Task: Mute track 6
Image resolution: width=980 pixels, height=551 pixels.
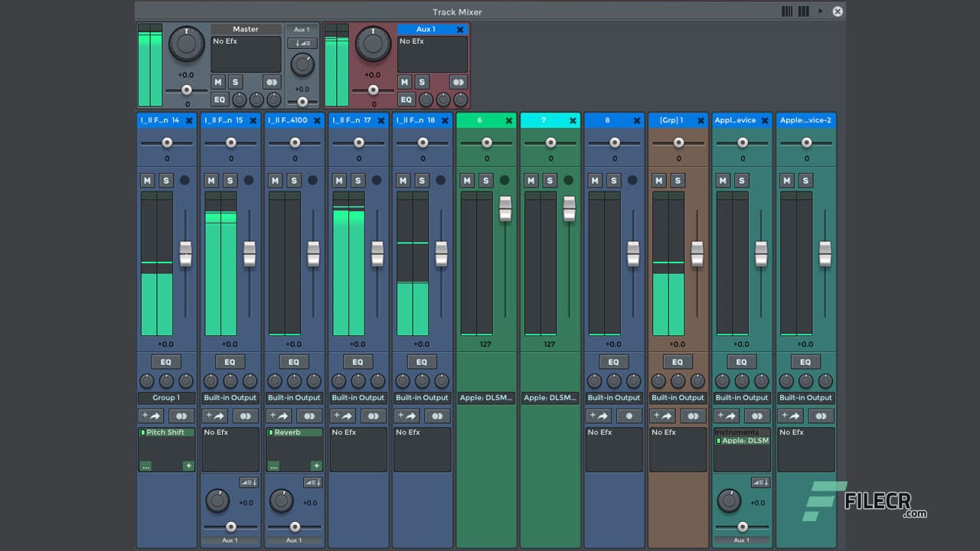Action: 465,180
